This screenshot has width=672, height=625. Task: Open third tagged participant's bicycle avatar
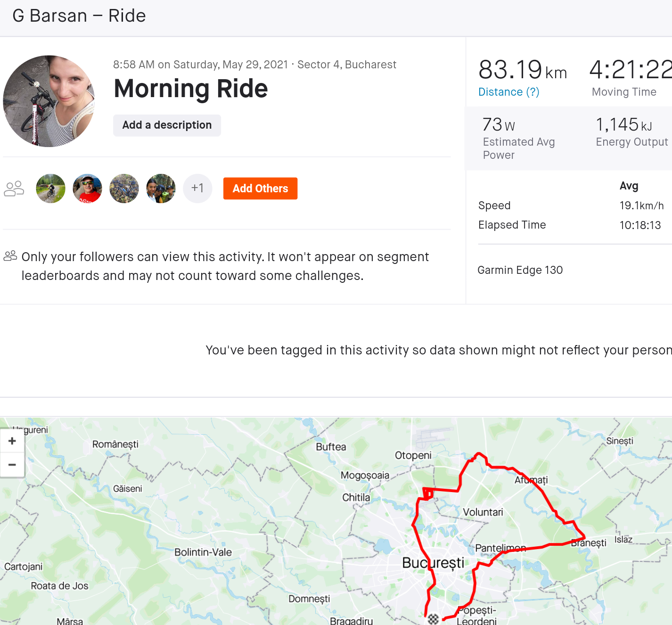[x=124, y=189]
